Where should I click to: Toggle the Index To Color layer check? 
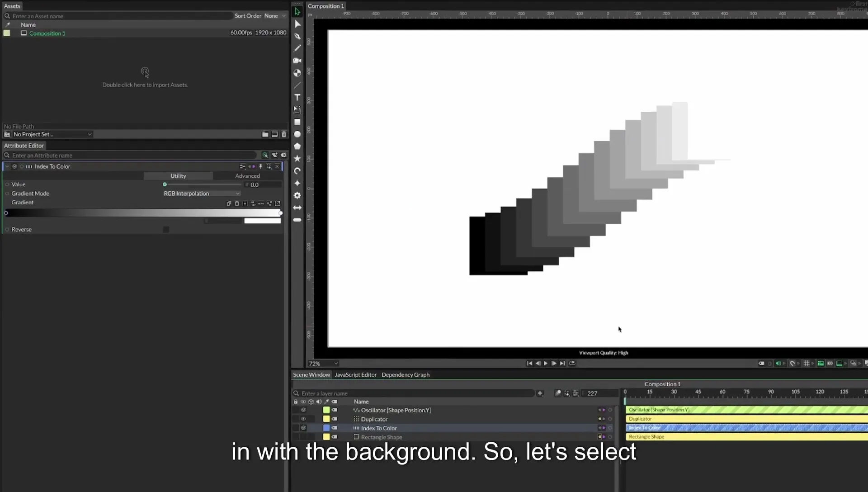[x=303, y=428]
